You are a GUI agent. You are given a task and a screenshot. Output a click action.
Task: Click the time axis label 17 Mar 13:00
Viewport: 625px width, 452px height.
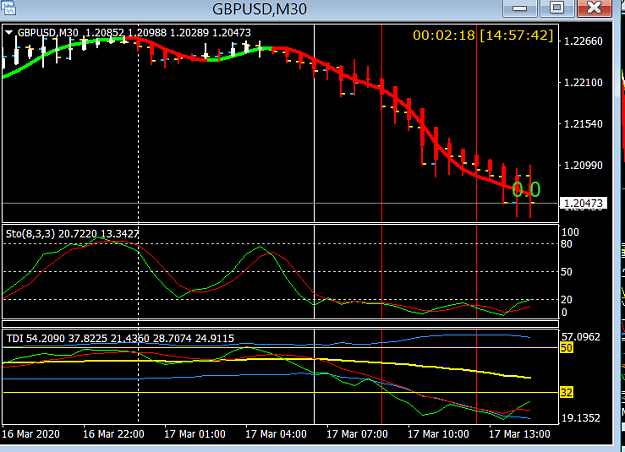click(519, 434)
